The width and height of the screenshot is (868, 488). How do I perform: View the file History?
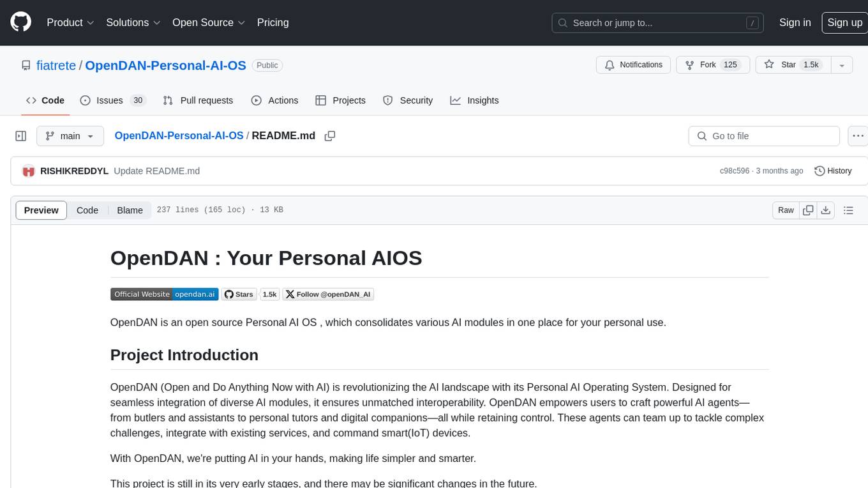pos(833,171)
